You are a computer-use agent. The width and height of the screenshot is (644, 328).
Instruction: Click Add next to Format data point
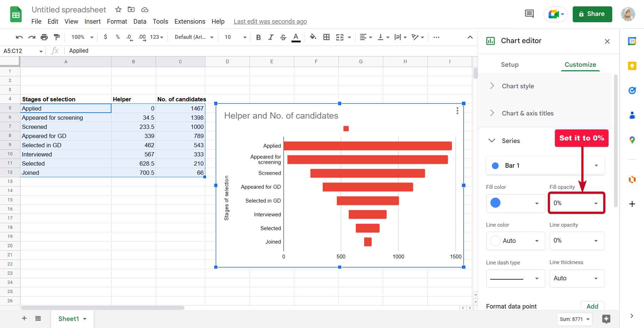[x=592, y=306]
